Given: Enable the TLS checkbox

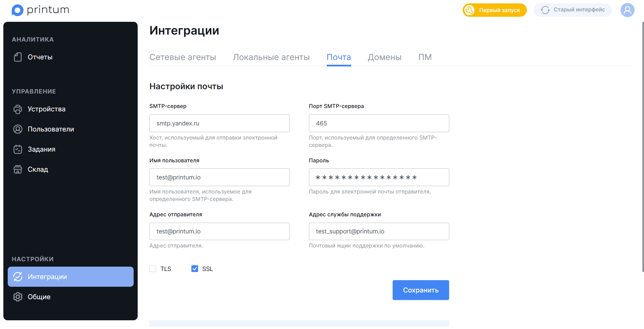Looking at the screenshot, I should click(x=153, y=269).
